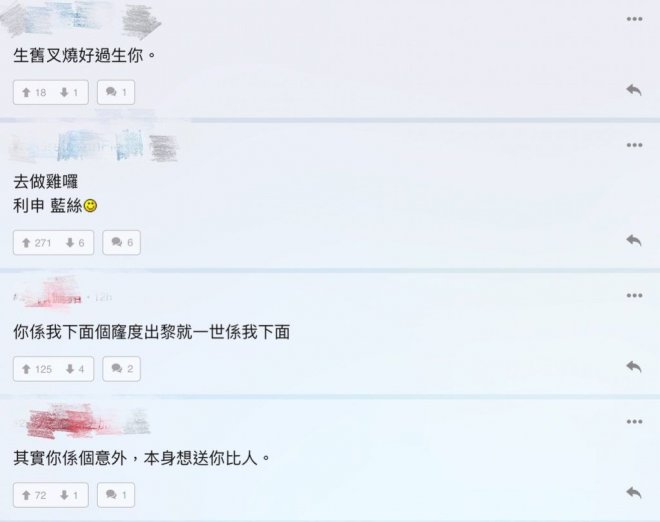Open the reply count on 其實你係個意外
The height and width of the screenshot is (522, 660).
point(116,495)
